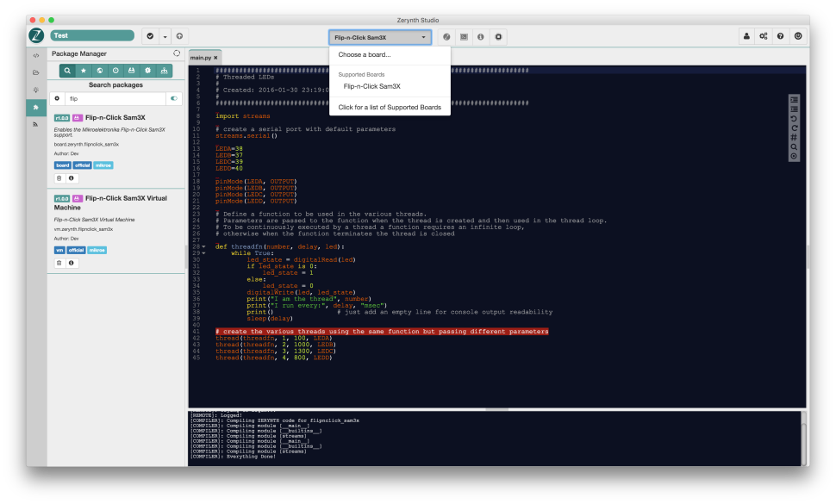Click info icon for Flip-n-Click Sam3X package
Image resolution: width=836 pixels, height=504 pixels.
72,178
